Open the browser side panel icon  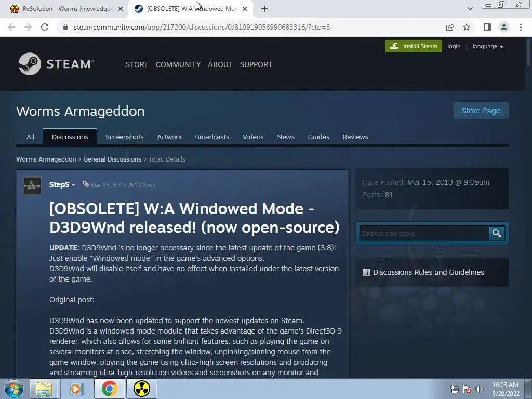(x=487, y=27)
